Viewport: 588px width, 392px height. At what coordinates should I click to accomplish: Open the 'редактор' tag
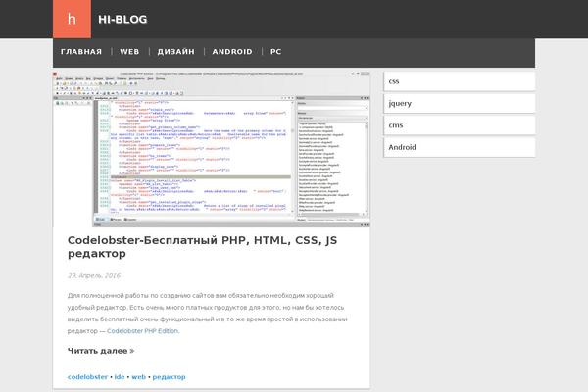(170, 377)
